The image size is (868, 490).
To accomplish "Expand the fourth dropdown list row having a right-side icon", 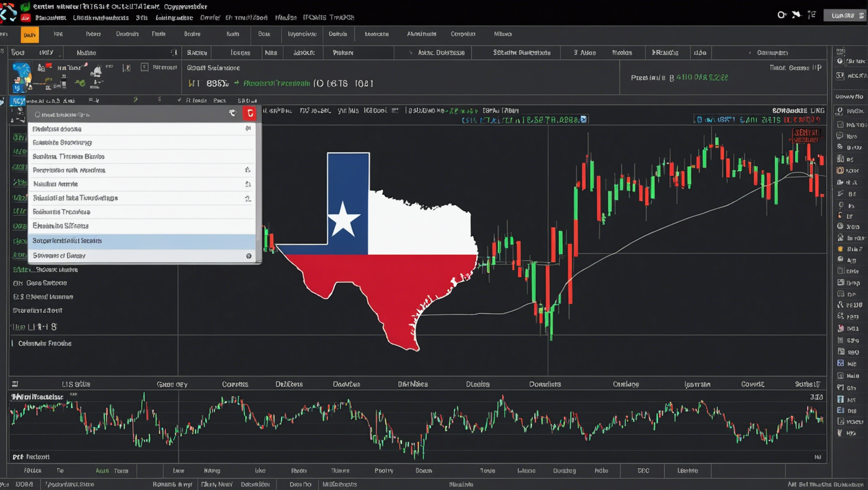I will 247,198.
